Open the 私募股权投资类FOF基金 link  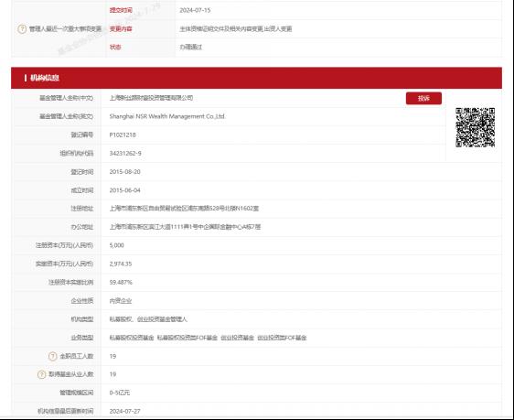[x=187, y=338]
